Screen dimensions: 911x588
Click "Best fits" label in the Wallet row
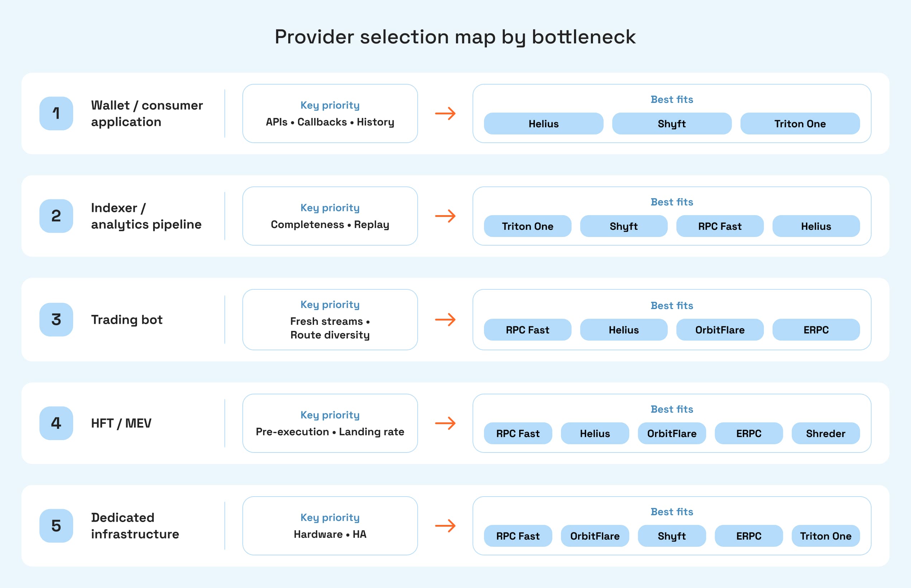coord(672,99)
